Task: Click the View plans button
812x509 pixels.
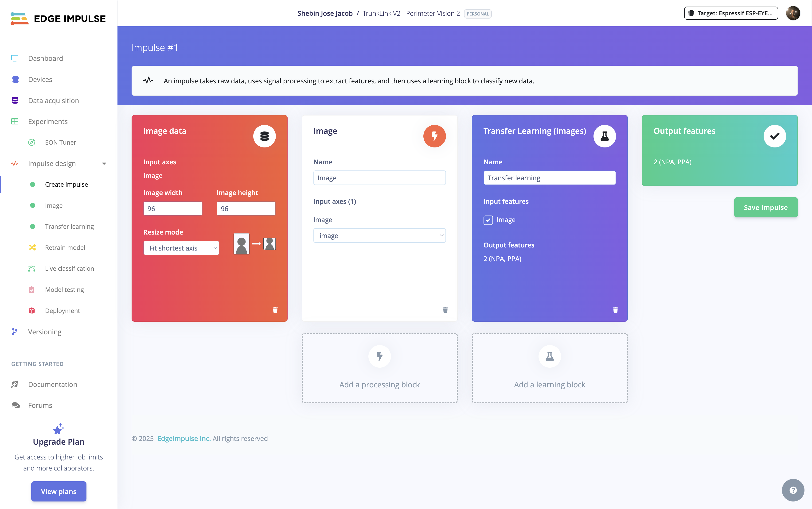Action: 59,491
